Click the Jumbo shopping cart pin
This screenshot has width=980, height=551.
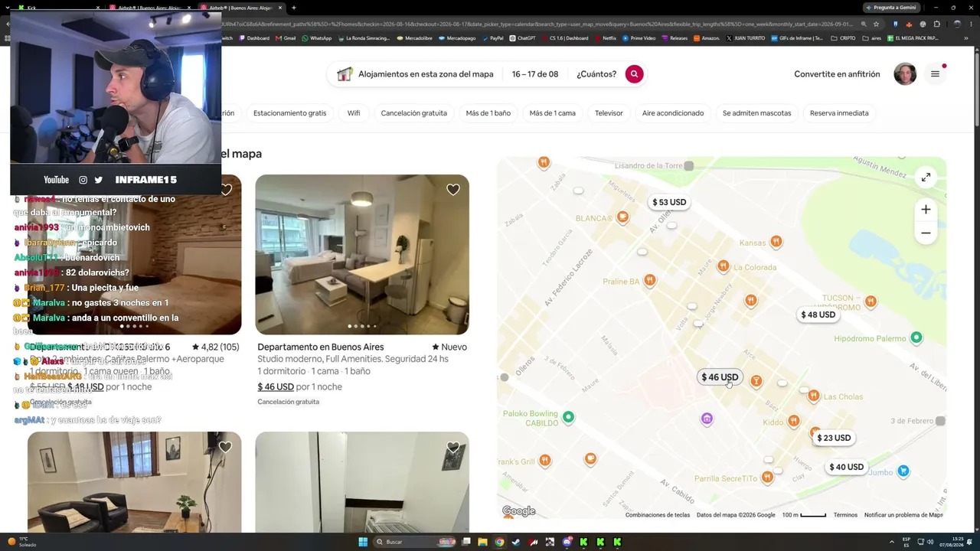(903, 471)
